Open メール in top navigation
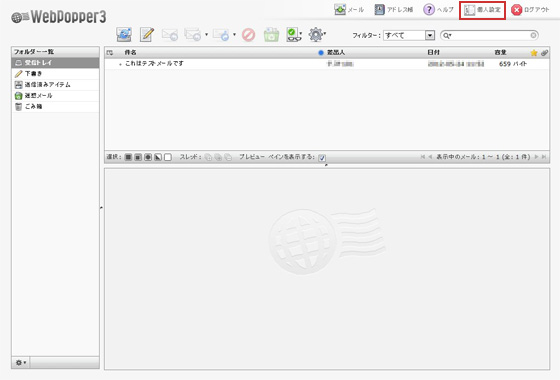Screen dimensions: 560x380 coord(349,10)
